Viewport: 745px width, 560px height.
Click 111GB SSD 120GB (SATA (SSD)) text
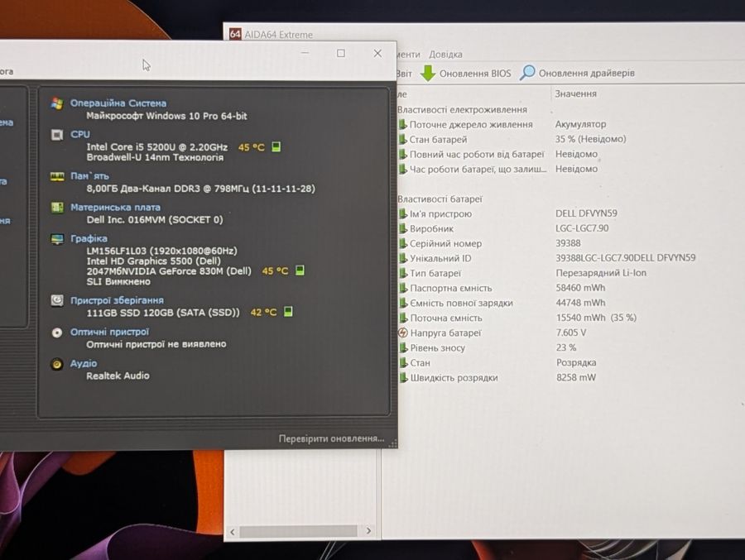pyautogui.click(x=163, y=313)
